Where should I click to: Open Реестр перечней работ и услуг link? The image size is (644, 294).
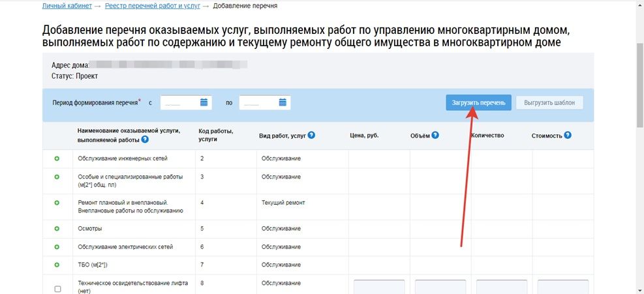coord(153,6)
